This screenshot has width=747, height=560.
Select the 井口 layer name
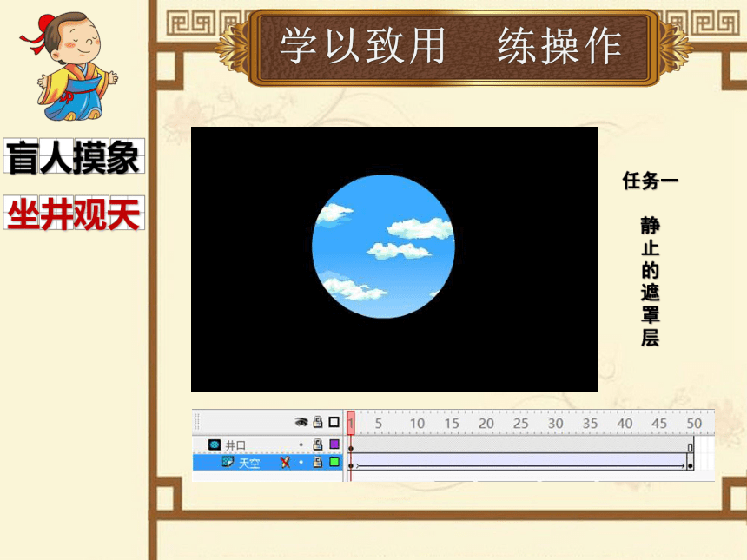click(x=235, y=445)
